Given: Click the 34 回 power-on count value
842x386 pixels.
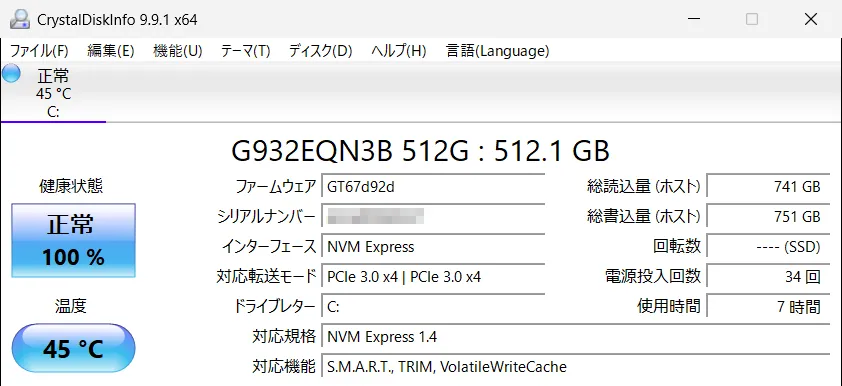Looking at the screenshot, I should click(768, 277).
